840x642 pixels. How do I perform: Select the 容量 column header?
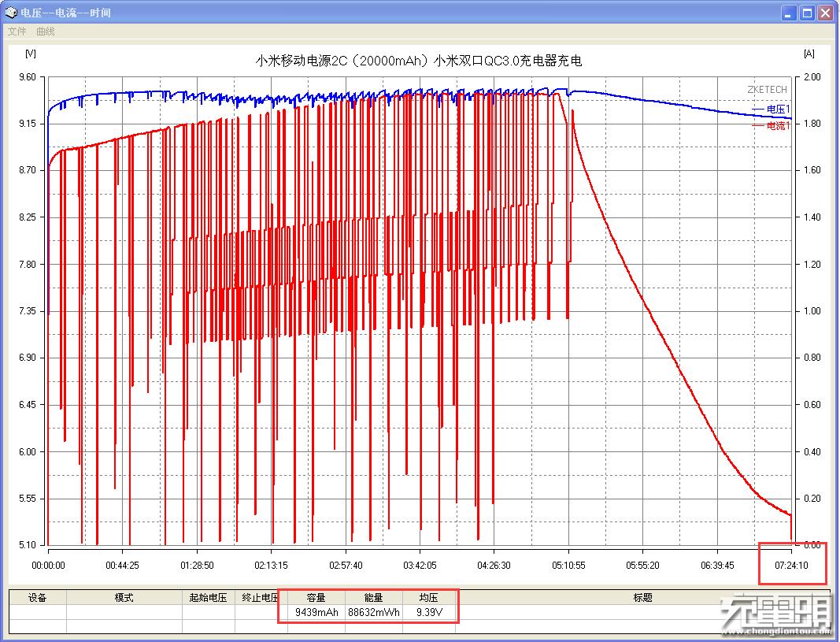pos(316,598)
